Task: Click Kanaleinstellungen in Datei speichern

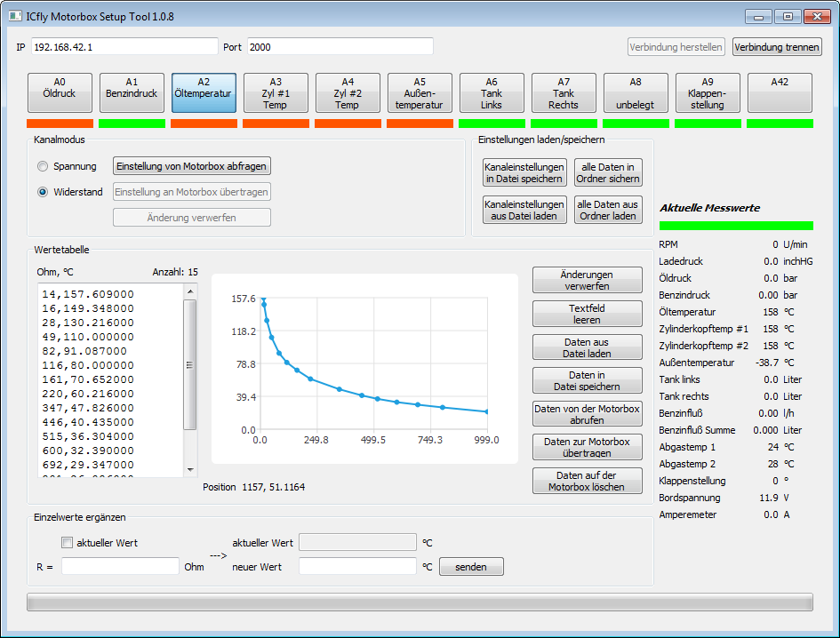Action: click(524, 172)
